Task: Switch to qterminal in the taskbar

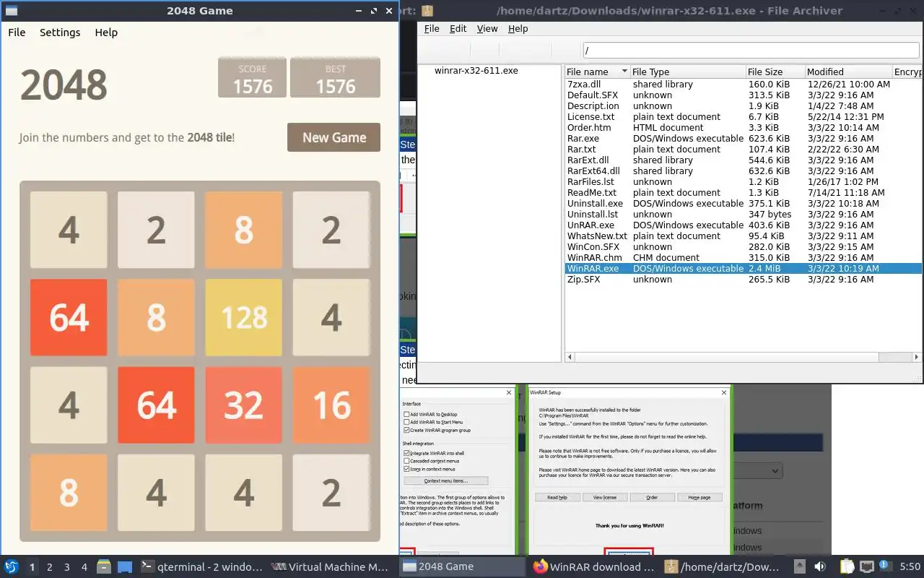Action: coord(201,566)
